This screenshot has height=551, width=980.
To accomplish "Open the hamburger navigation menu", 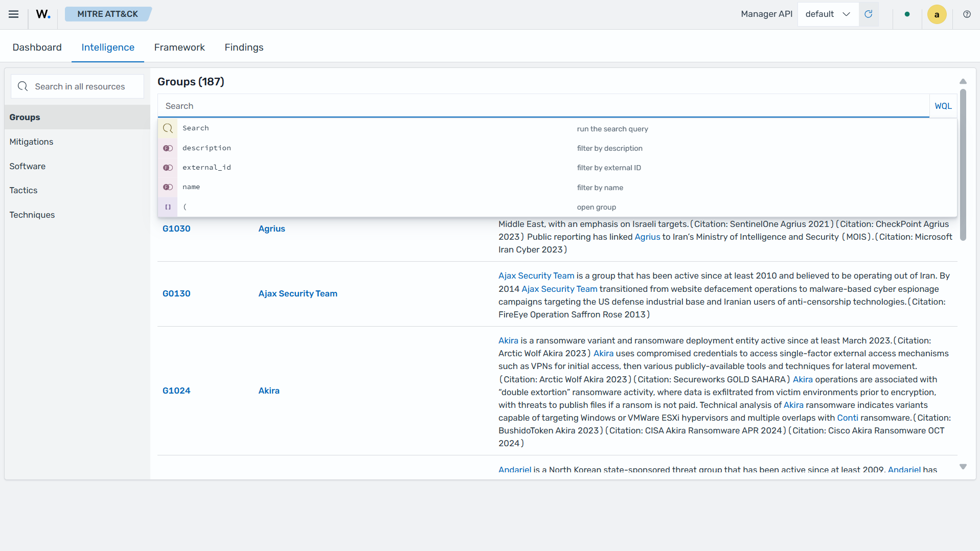I will pos(14,14).
